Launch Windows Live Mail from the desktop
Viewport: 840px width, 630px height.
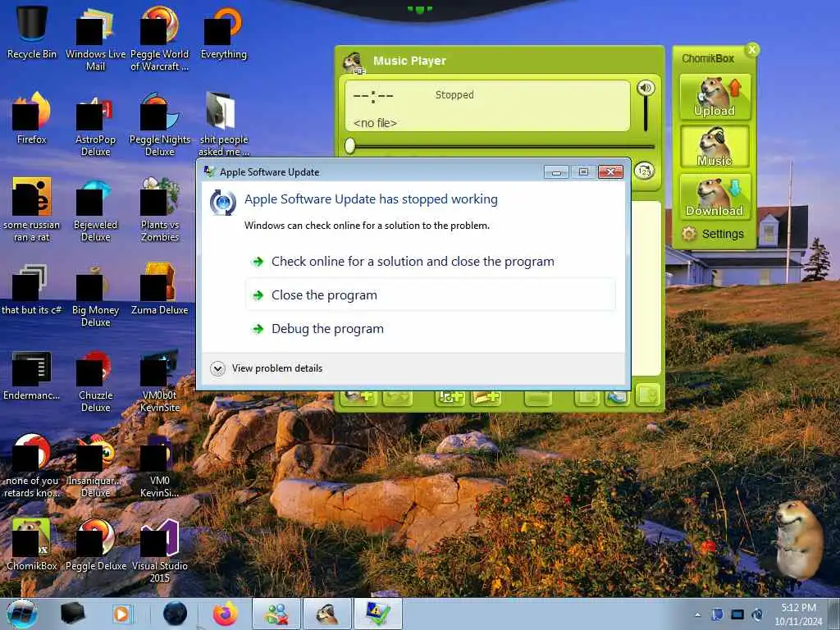95,39
